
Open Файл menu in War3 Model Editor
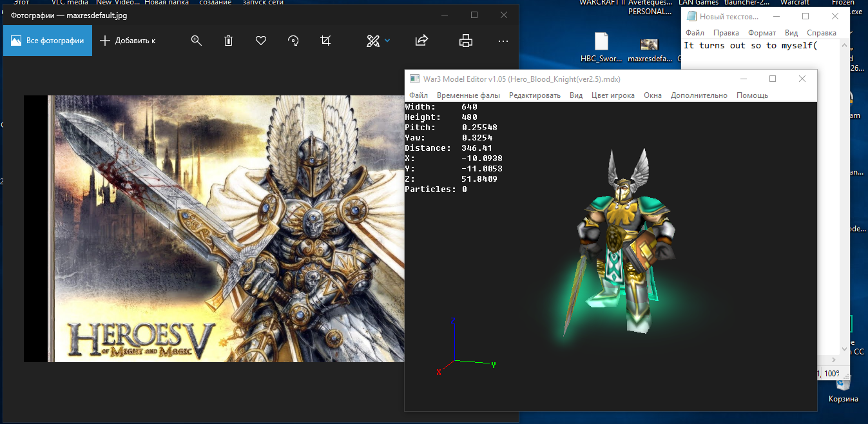pos(419,95)
